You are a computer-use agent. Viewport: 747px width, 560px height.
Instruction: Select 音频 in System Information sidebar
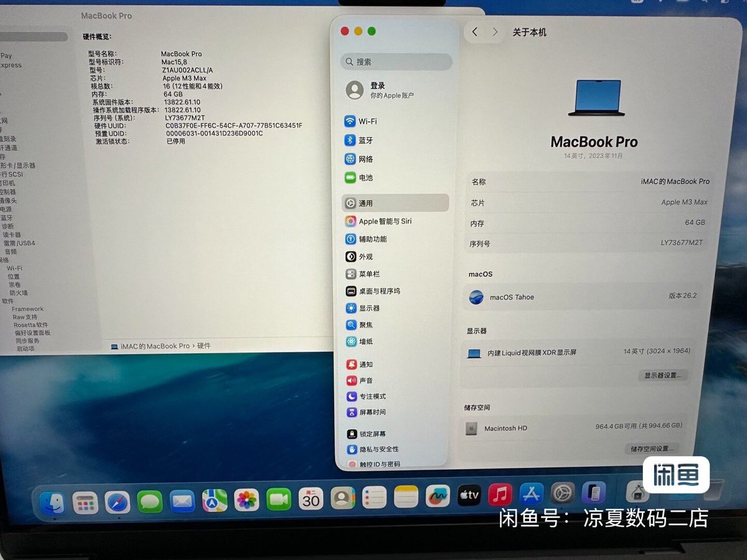coord(11,251)
